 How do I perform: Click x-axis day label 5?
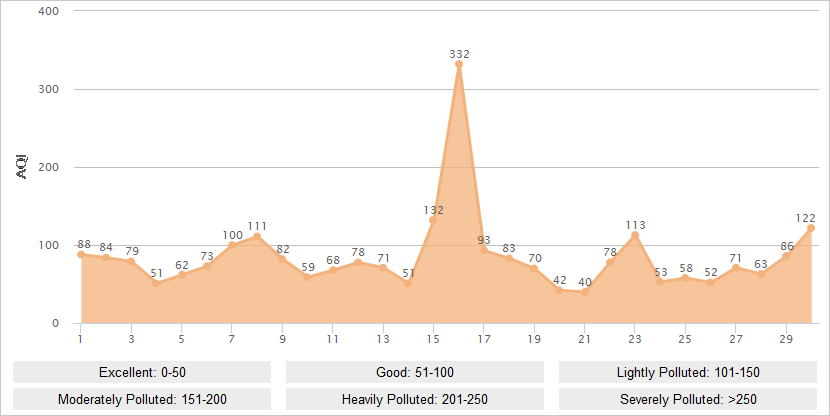(182, 339)
